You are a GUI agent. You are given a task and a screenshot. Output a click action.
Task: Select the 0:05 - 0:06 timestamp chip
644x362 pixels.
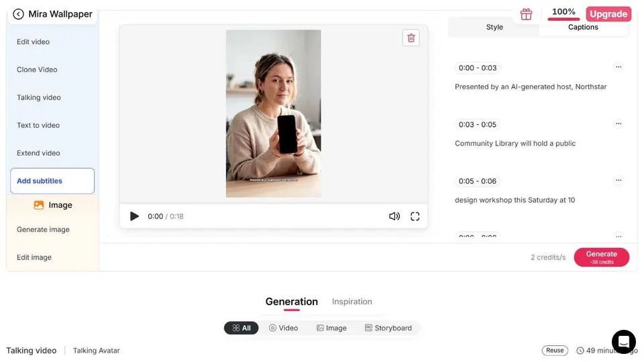click(478, 181)
